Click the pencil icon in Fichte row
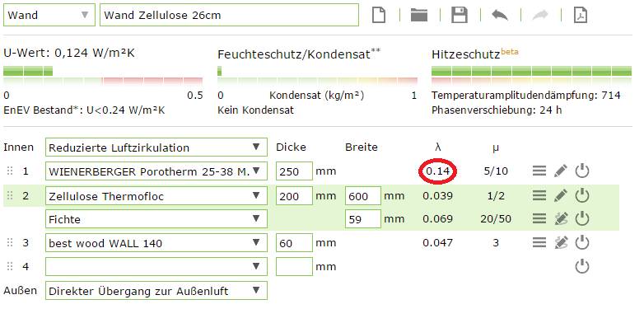The height and width of the screenshot is (323, 644). pos(561,218)
